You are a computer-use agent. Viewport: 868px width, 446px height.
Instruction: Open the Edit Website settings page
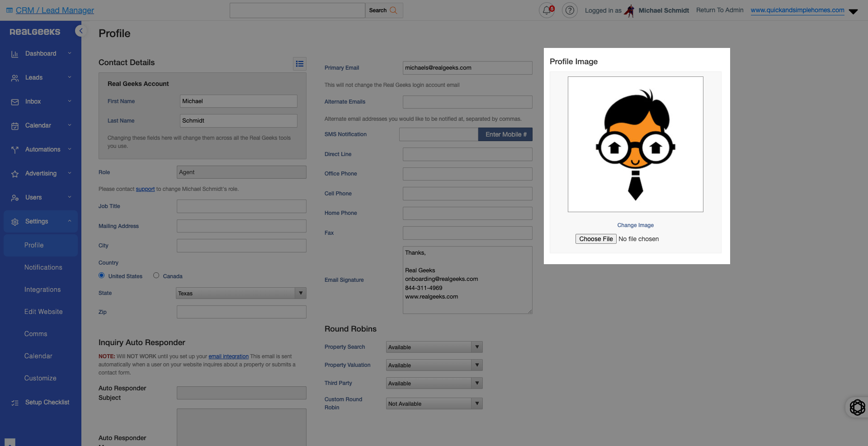tap(43, 312)
